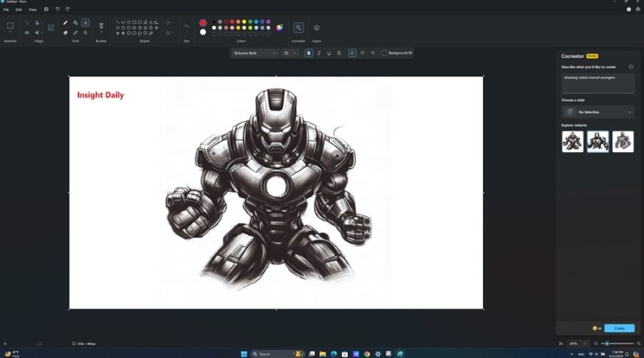Toggle Bold text formatting

click(x=309, y=53)
